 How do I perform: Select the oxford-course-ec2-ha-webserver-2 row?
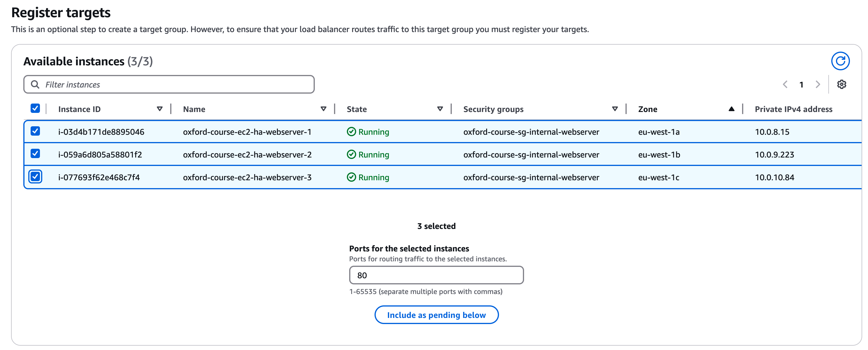coord(35,154)
